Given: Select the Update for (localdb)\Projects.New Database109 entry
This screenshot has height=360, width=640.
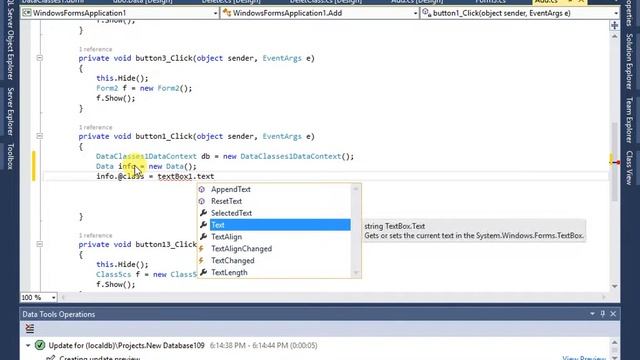Looking at the screenshot, I should point(127,345).
